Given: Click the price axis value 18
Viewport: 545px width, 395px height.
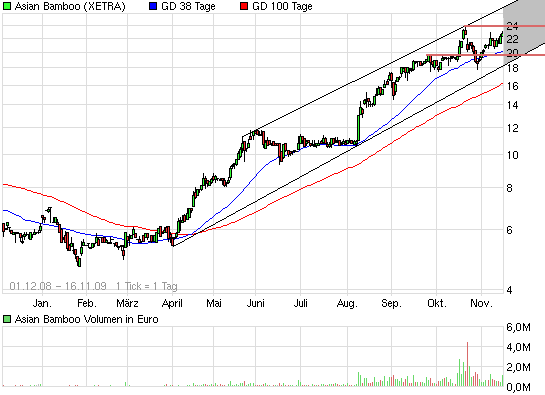Looking at the screenshot, I should (512, 68).
